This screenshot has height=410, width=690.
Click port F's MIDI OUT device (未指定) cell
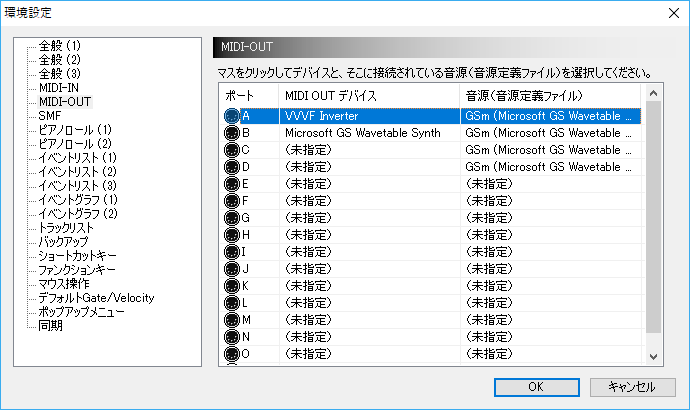point(370,201)
